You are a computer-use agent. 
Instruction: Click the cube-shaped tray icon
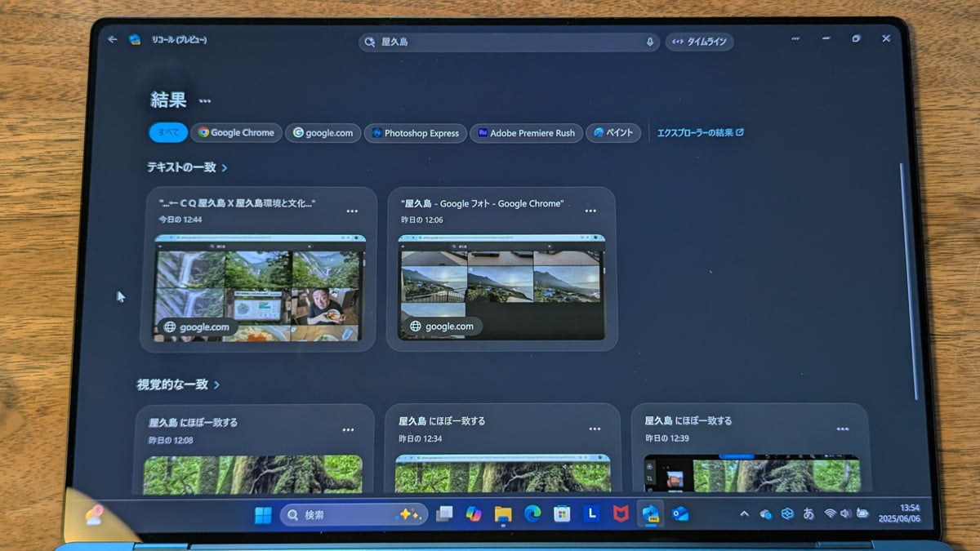[x=787, y=513]
